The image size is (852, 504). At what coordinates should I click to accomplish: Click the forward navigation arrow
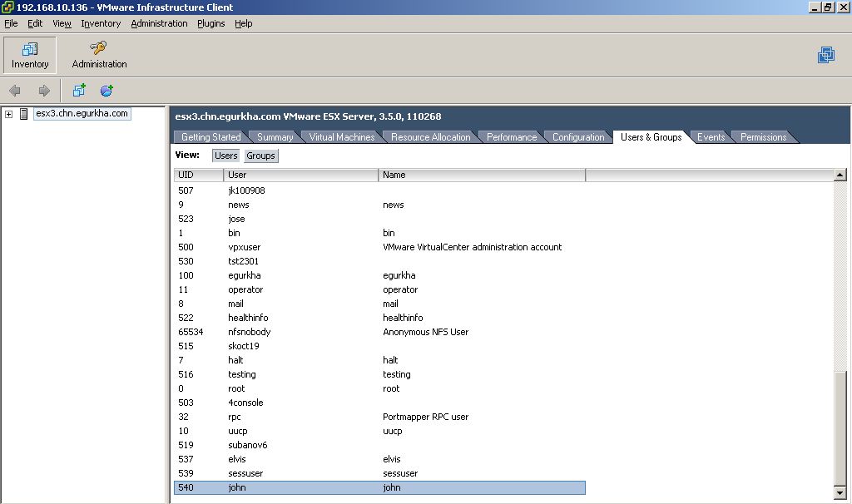44,91
